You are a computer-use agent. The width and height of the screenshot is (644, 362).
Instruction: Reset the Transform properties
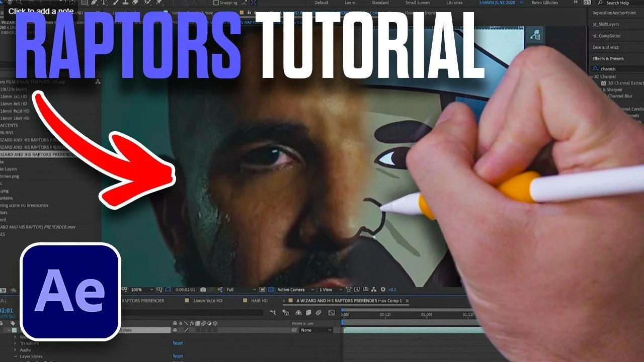click(178, 343)
